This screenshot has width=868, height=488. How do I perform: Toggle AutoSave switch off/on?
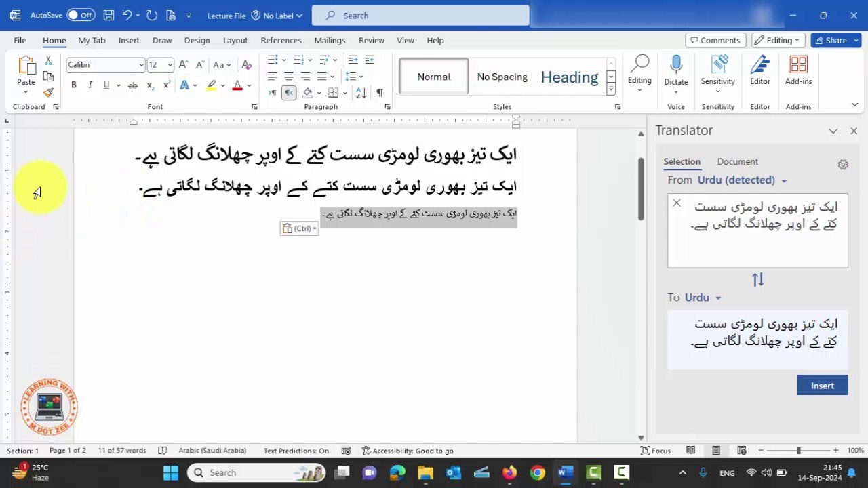(x=81, y=15)
